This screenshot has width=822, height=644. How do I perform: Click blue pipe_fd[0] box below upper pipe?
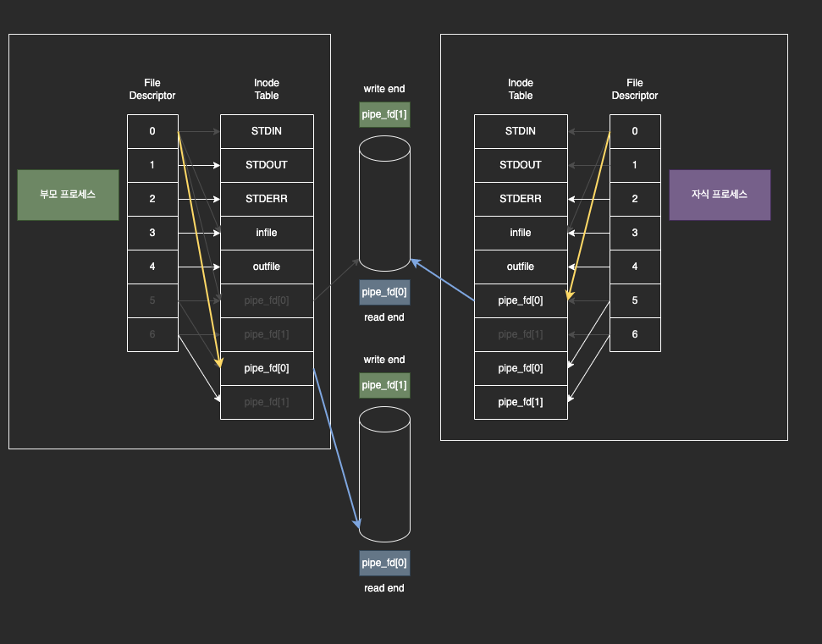[x=384, y=292]
